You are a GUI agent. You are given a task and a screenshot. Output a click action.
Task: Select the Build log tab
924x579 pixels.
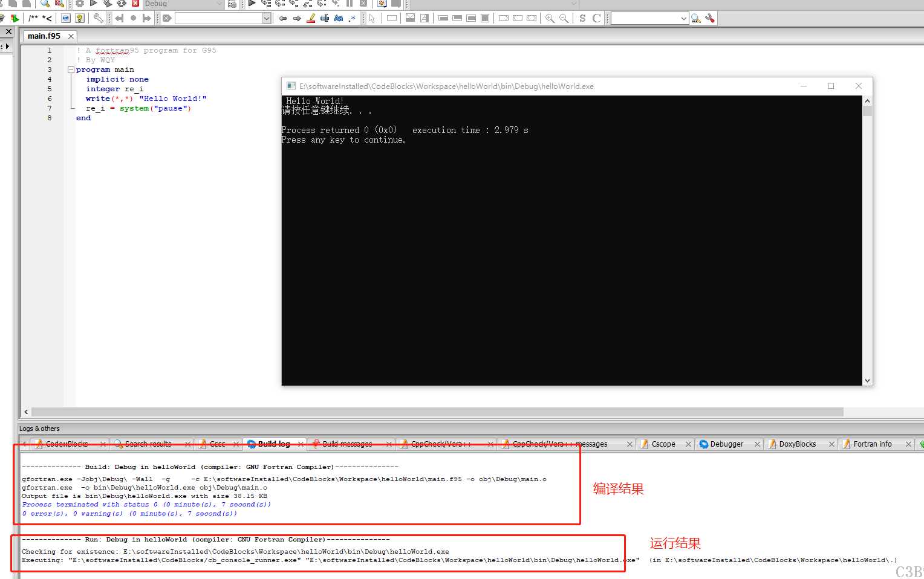(x=274, y=444)
